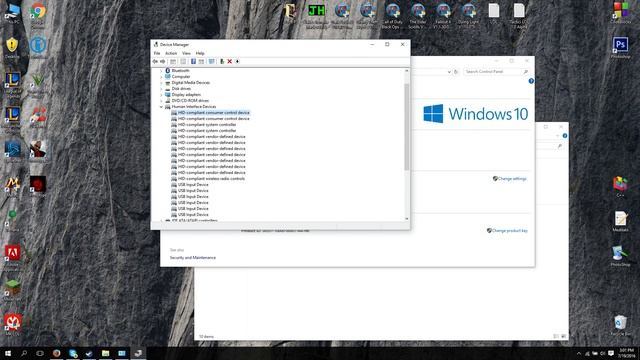Click the volume icon in the system tray
This screenshot has height=360, width=640.
pos(603,353)
